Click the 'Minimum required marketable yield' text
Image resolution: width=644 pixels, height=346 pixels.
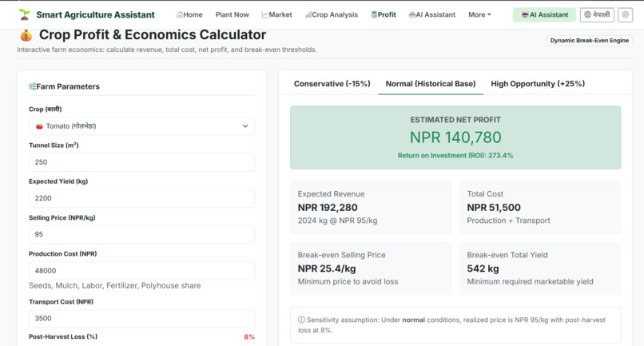(x=531, y=282)
